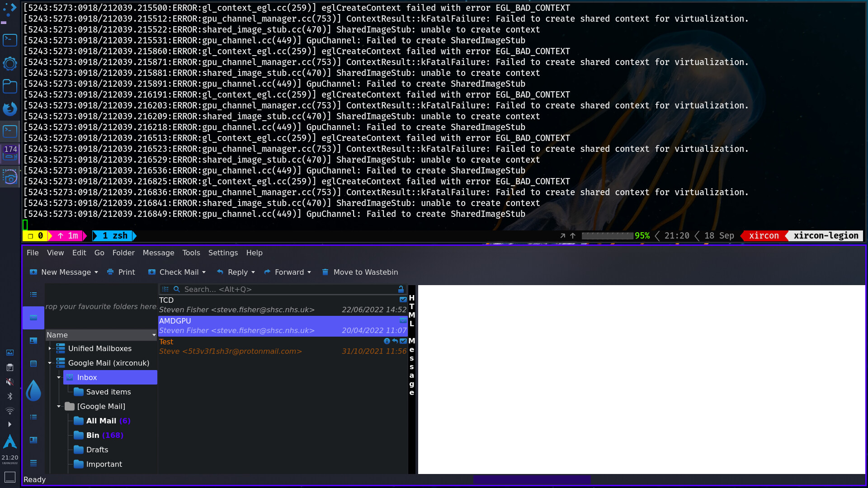Select the Message menu item
Viewport: 868px width, 488px height.
click(158, 253)
